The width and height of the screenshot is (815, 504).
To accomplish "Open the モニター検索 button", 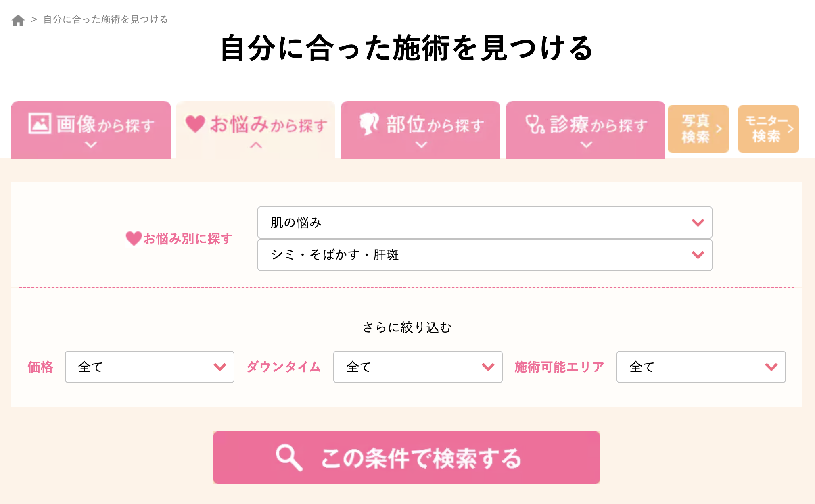I will point(769,129).
